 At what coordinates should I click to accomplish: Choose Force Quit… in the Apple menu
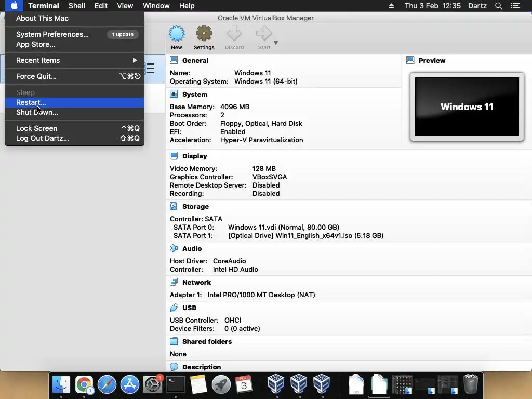(x=75, y=76)
